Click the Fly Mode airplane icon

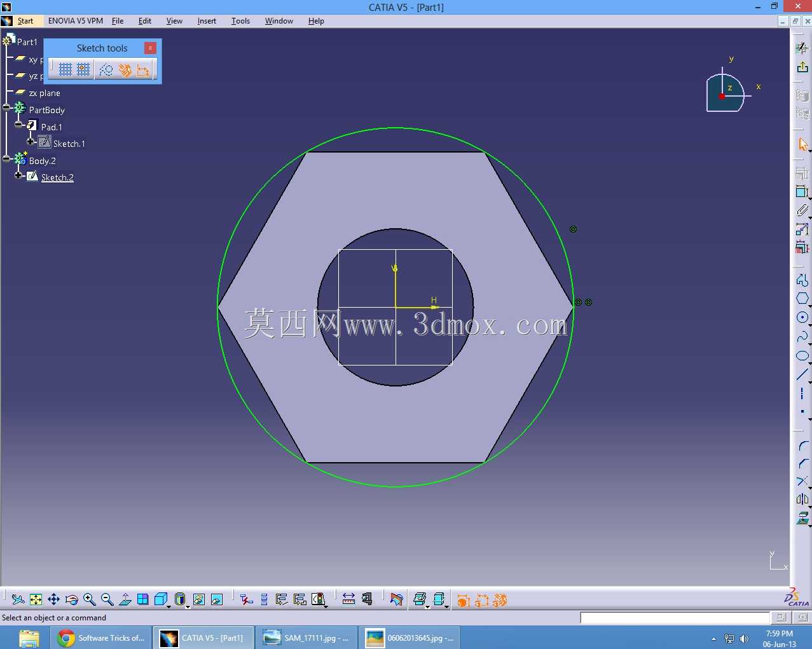18,599
